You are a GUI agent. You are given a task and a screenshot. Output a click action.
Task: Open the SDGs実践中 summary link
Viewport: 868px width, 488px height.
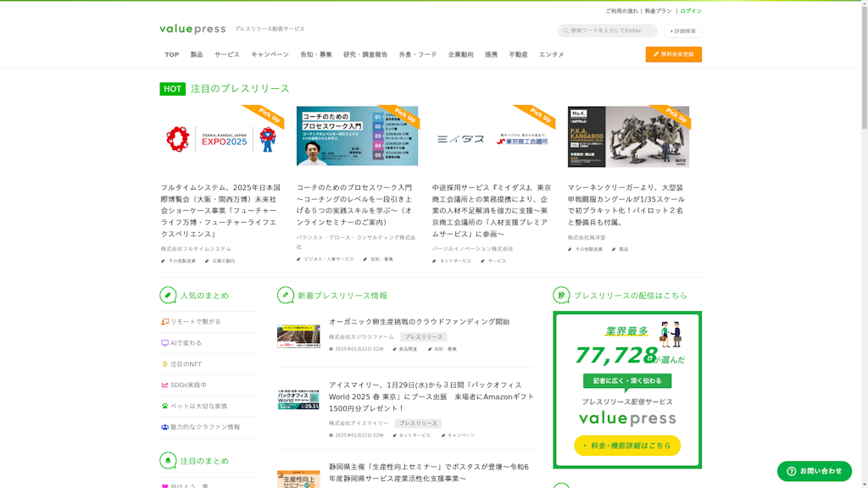pyautogui.click(x=188, y=385)
